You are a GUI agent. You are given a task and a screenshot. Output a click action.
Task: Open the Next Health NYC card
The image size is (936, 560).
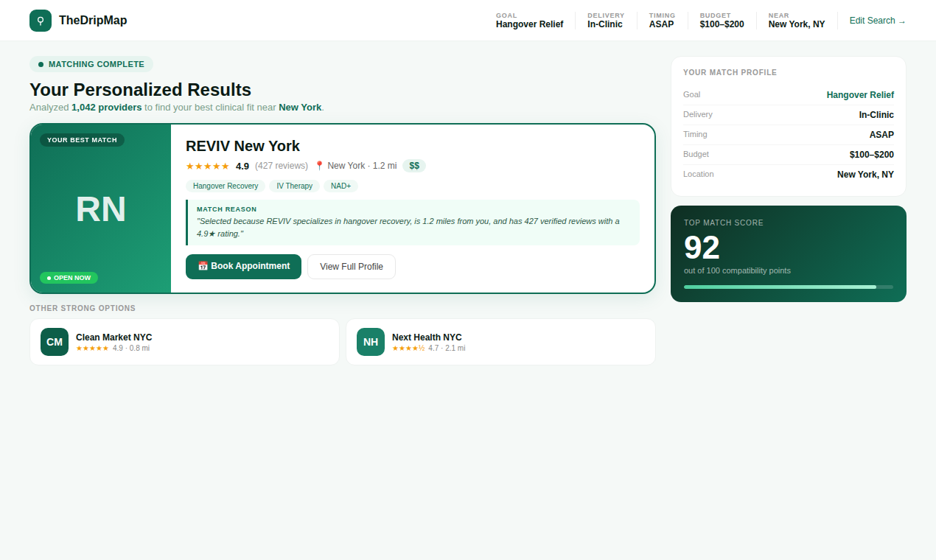[500, 342]
